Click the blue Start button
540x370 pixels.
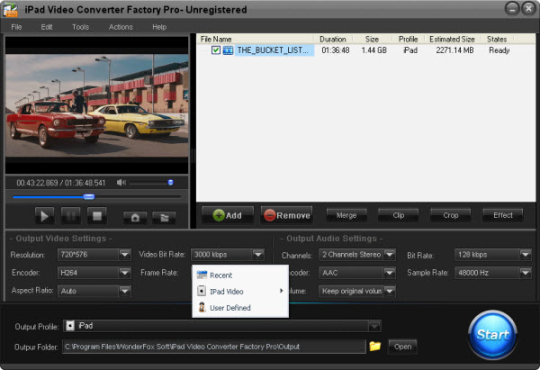pyautogui.click(x=493, y=335)
